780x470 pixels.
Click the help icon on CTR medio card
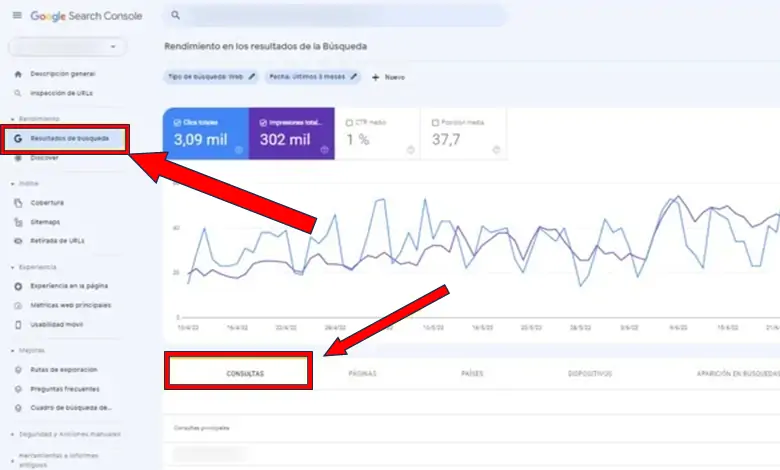[x=410, y=150]
